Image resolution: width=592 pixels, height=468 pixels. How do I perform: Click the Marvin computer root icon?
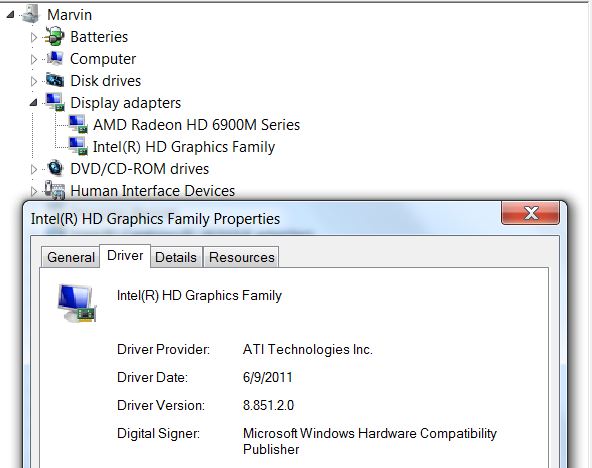(31, 14)
